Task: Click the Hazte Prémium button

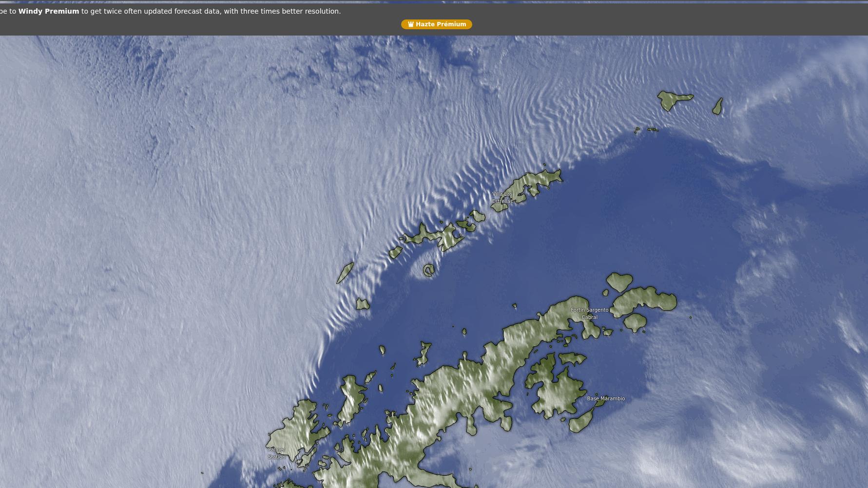Action: (436, 24)
